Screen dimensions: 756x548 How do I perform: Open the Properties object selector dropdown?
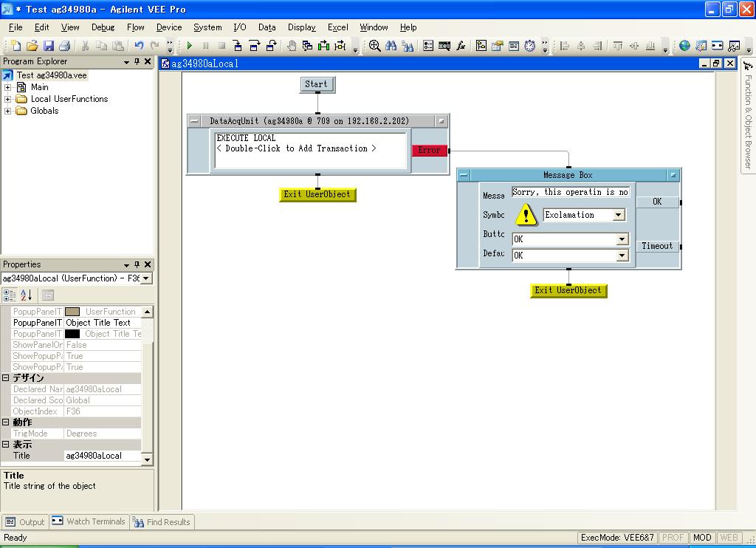[x=146, y=278]
